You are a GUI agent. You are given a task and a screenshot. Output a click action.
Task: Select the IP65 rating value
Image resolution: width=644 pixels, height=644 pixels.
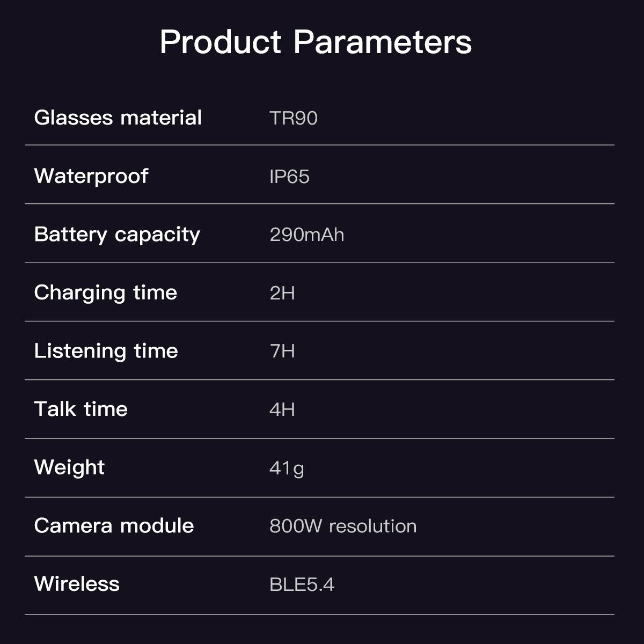pos(289,177)
